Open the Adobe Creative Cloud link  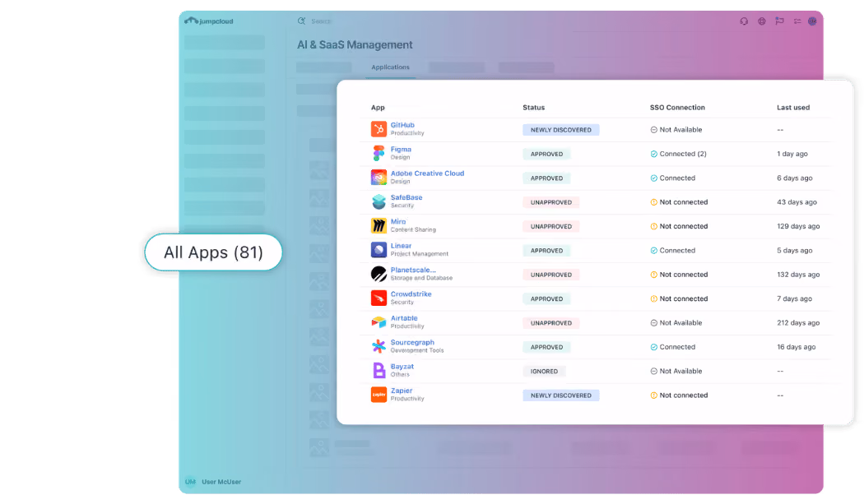click(x=427, y=173)
